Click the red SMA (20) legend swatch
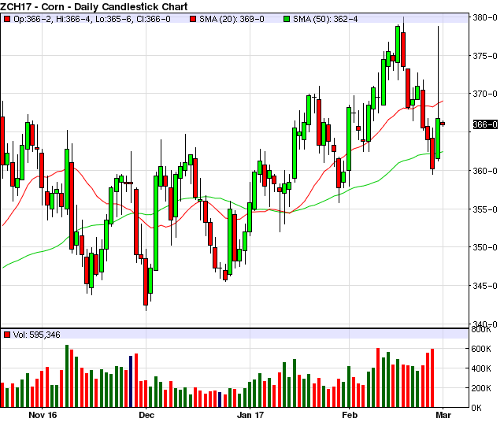Image resolution: width=504 pixels, height=422 pixels. [193, 19]
